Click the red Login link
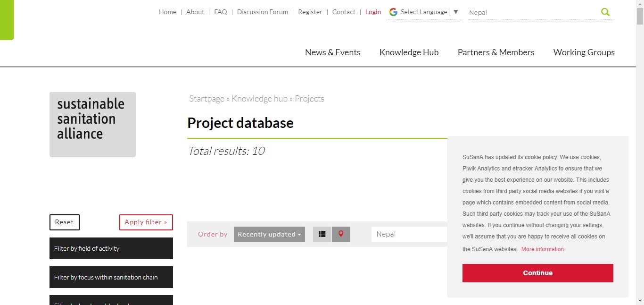644x305 pixels. [373, 12]
